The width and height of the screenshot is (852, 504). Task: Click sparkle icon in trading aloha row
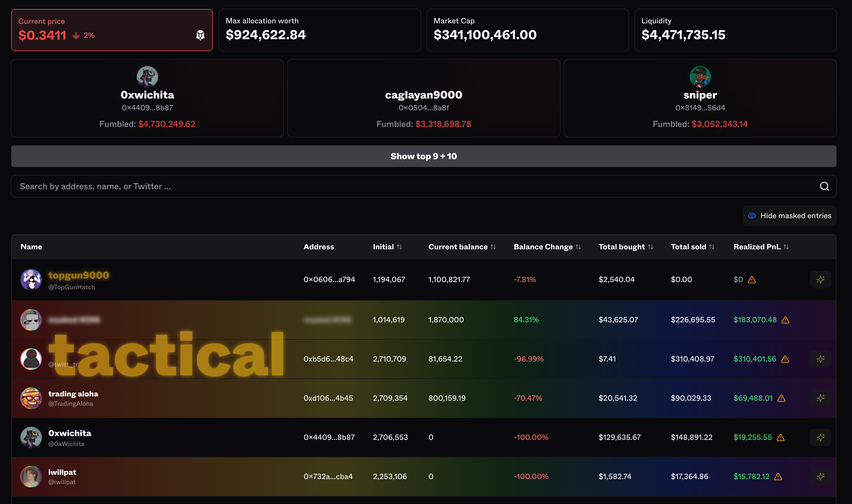point(820,398)
